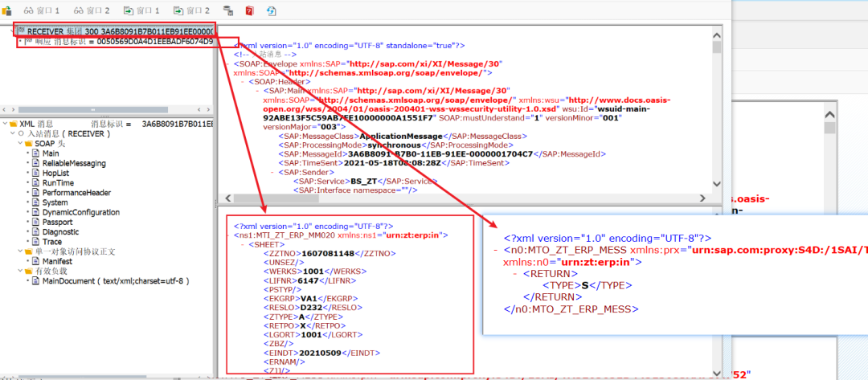Click the ApplicationMessage value text
The height and width of the screenshot is (380, 868).
(403, 136)
